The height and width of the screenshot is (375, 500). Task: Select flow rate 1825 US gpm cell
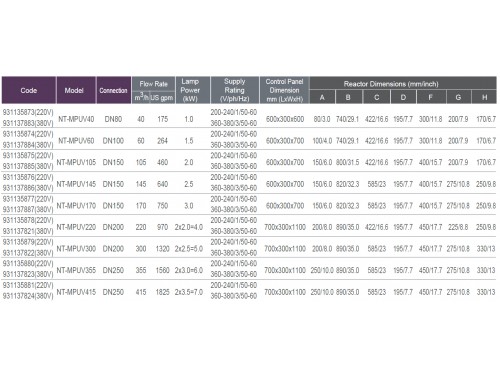coord(162,292)
